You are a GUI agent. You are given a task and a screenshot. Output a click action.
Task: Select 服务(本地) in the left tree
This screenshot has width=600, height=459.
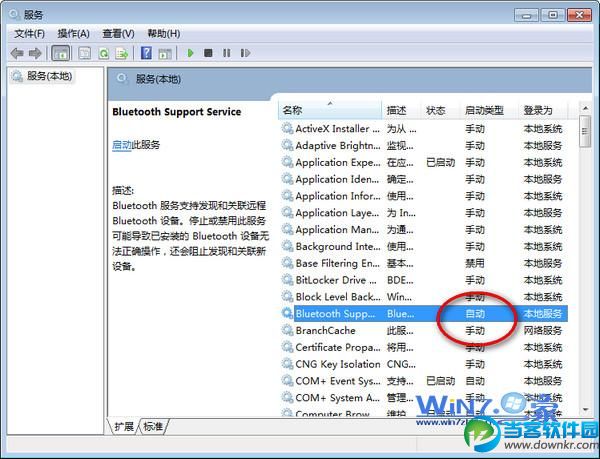(x=49, y=76)
